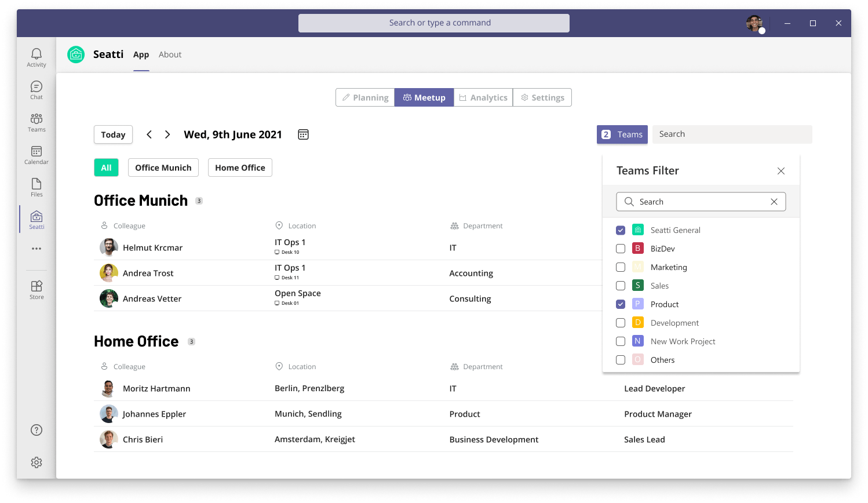The image size is (868, 503).
Task: Click Andreas Vetter's avatar
Action: pos(109,298)
